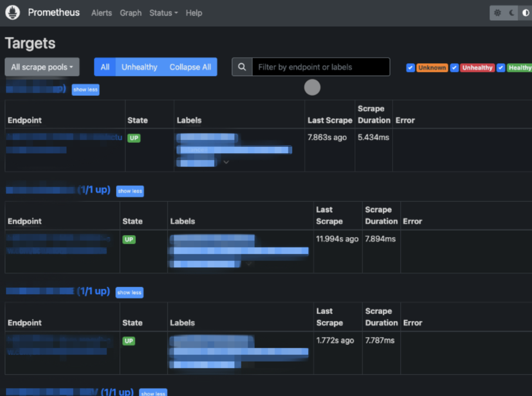This screenshot has width=532, height=396.
Task: Click the red Unhealthy badge
Action: pyautogui.click(x=477, y=68)
